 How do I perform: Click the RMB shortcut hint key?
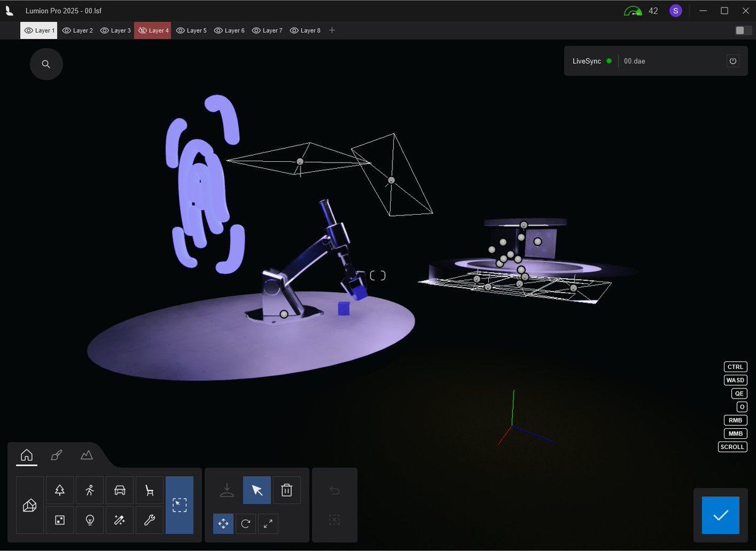736,421
